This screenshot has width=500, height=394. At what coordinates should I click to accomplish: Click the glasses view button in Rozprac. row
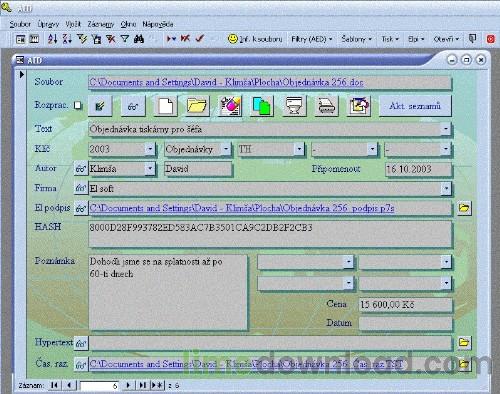(x=133, y=106)
